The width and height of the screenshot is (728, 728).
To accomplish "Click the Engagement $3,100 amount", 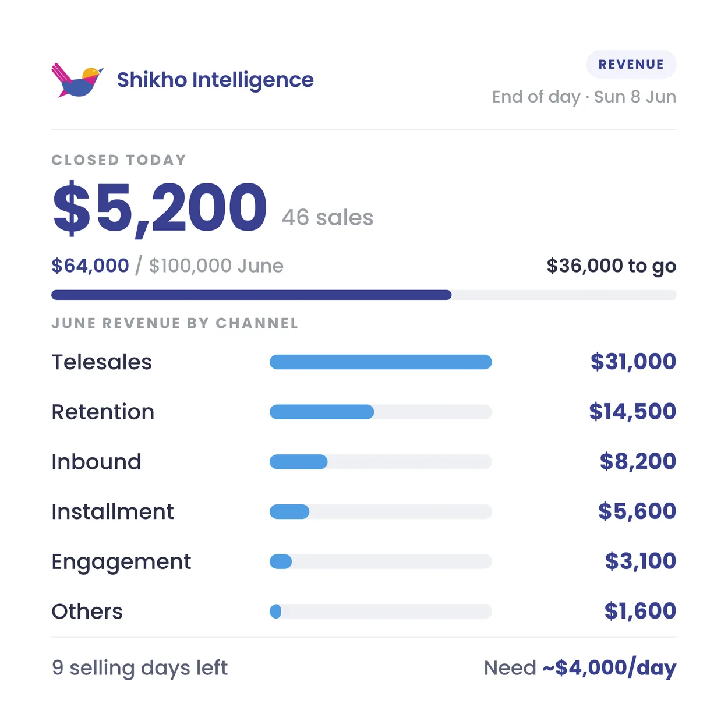I will point(641,561).
